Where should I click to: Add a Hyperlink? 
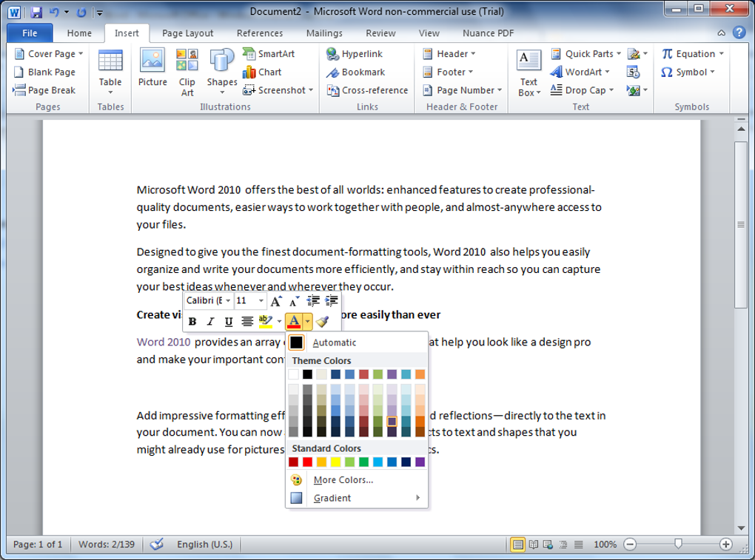[354, 54]
